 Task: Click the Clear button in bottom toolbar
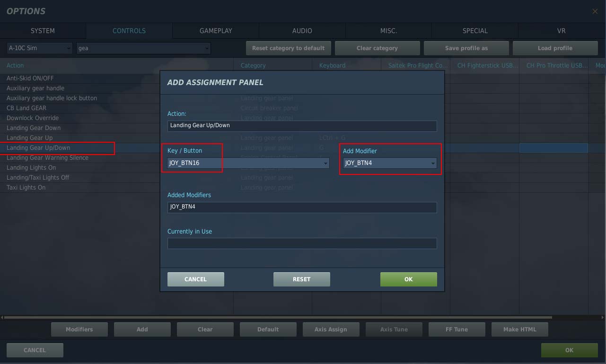[x=205, y=329]
